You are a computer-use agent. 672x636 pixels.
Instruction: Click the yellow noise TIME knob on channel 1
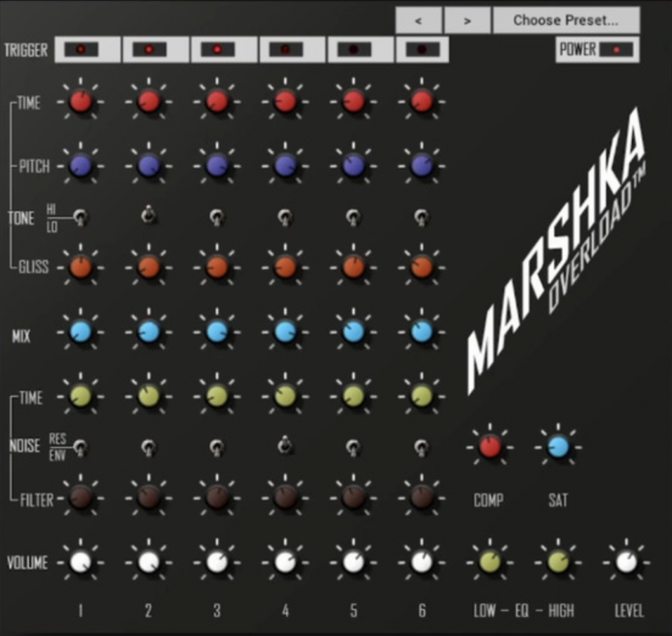pos(80,396)
